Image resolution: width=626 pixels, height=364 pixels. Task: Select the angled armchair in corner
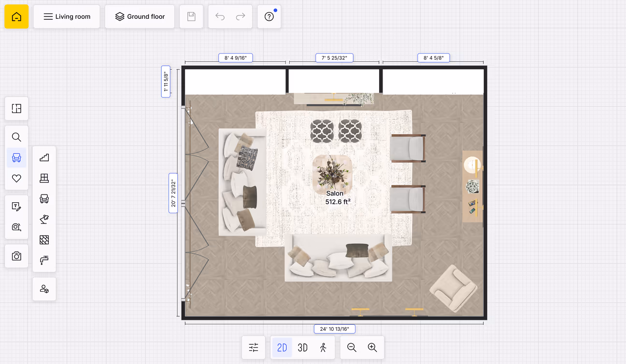pyautogui.click(x=454, y=288)
